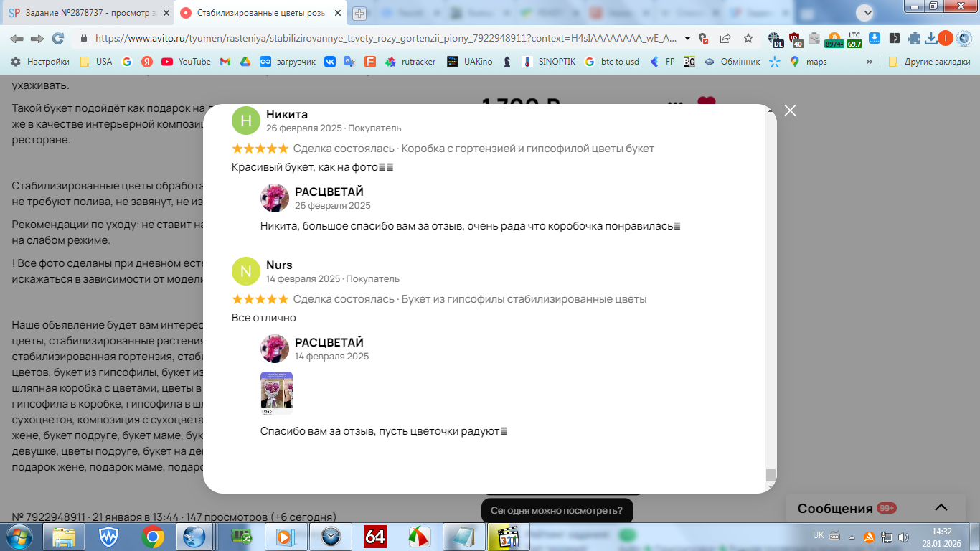Open the Gmail bookmark icon
This screenshot has width=980, height=551.
225,62
